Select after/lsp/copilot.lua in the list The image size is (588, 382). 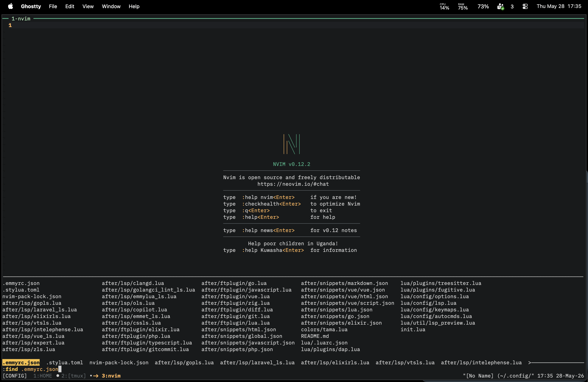(x=134, y=310)
